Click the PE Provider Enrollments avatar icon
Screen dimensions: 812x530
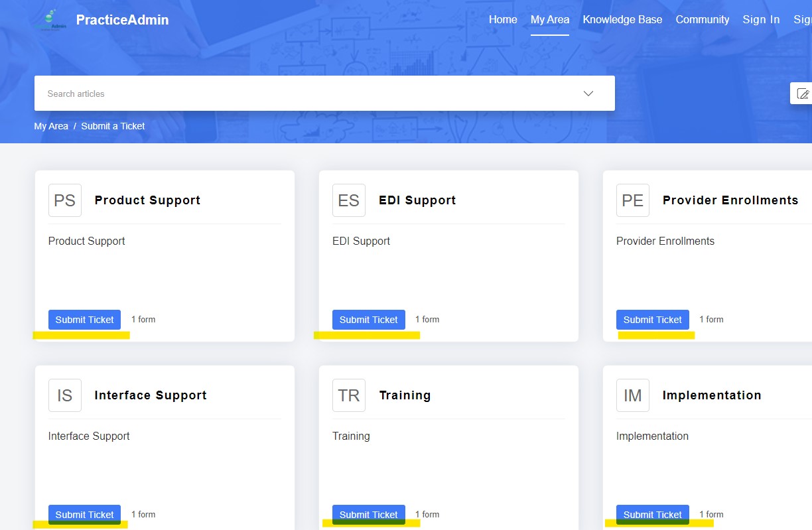pyautogui.click(x=633, y=200)
